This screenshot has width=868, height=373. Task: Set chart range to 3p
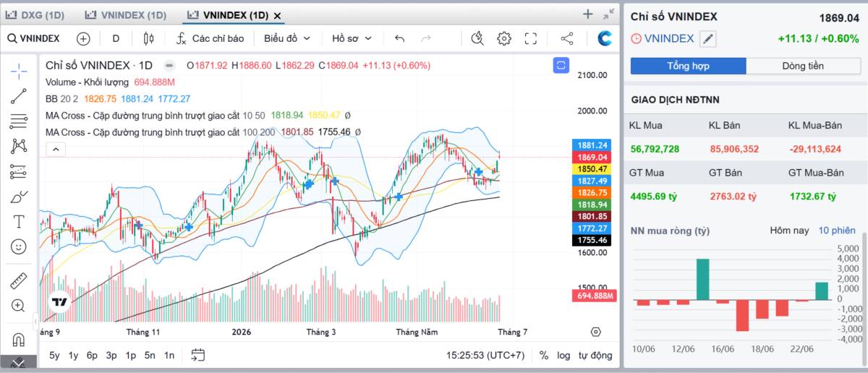tap(111, 355)
